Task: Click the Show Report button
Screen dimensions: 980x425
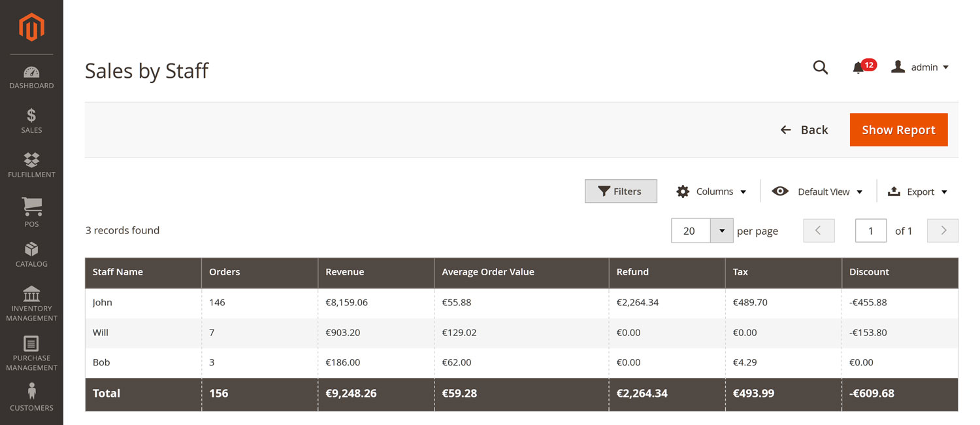Action: click(x=898, y=130)
